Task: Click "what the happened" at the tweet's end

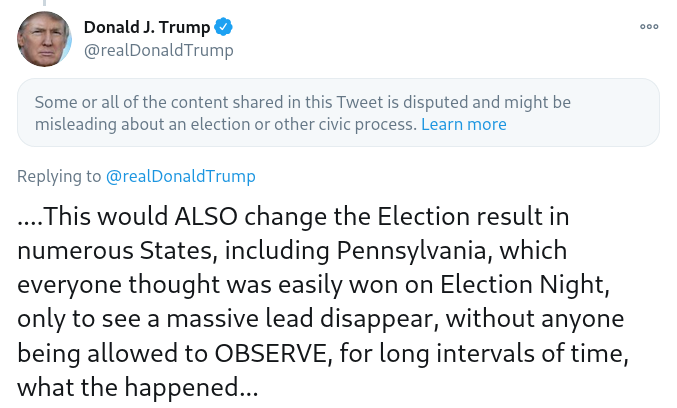Action: tap(127, 387)
